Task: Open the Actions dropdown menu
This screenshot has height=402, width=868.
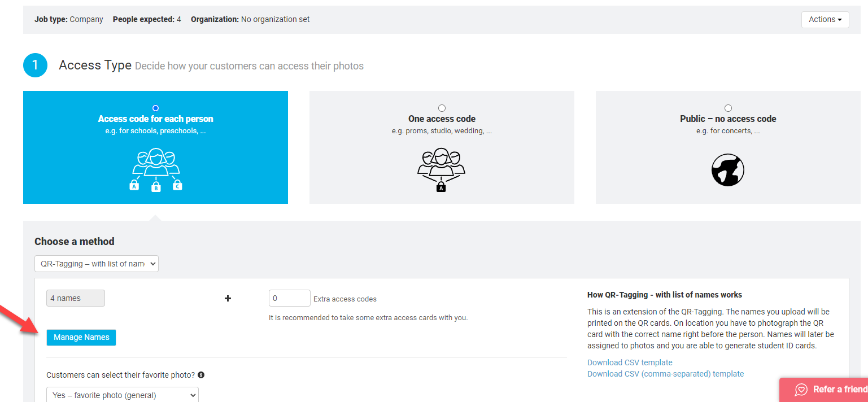Action: (x=825, y=19)
